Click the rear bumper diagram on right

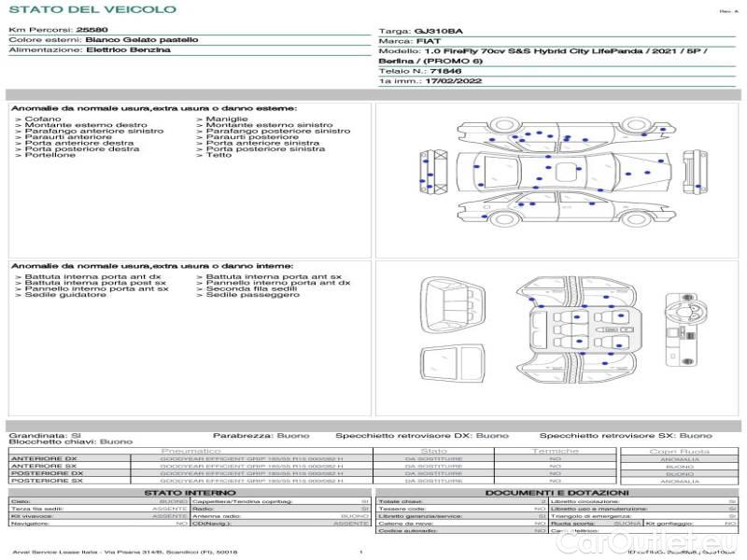(x=695, y=172)
